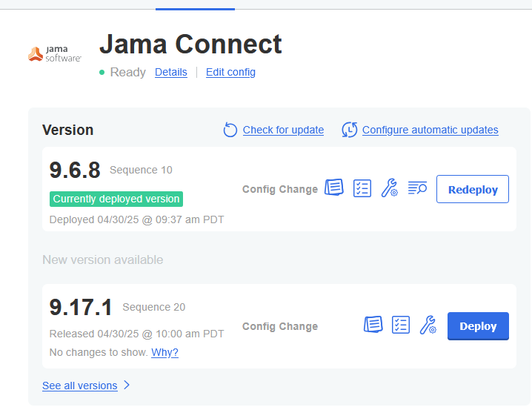The height and width of the screenshot is (410, 532).
Task: Click the circular refresh icon beside Check for update
Action: tap(230, 130)
